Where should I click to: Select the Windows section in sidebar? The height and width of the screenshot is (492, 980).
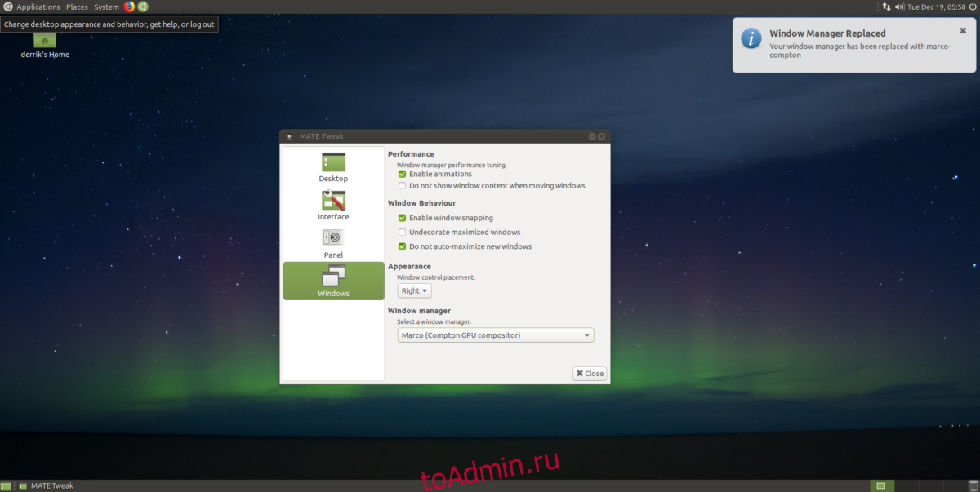[x=333, y=281]
